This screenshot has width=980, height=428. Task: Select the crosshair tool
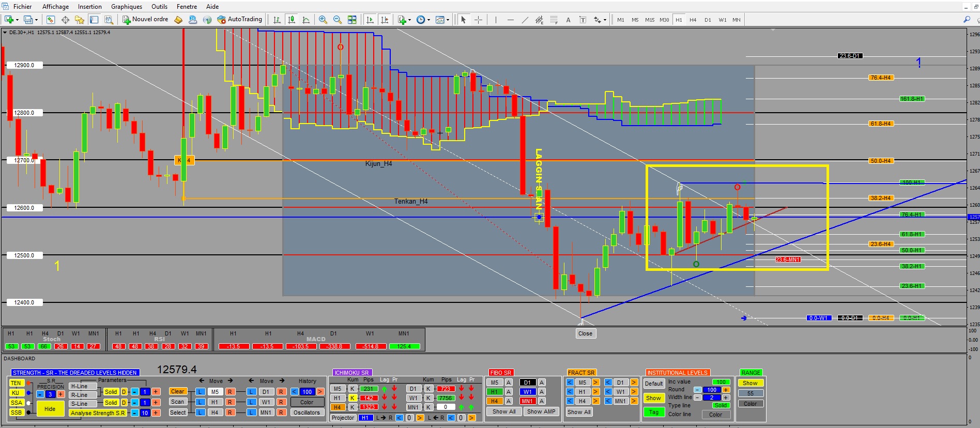(479, 20)
